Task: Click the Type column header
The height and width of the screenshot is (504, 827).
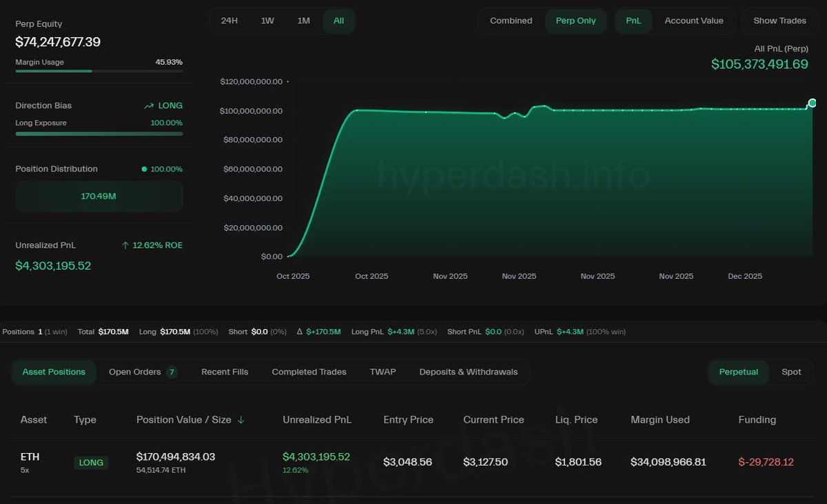Action: 85,420
